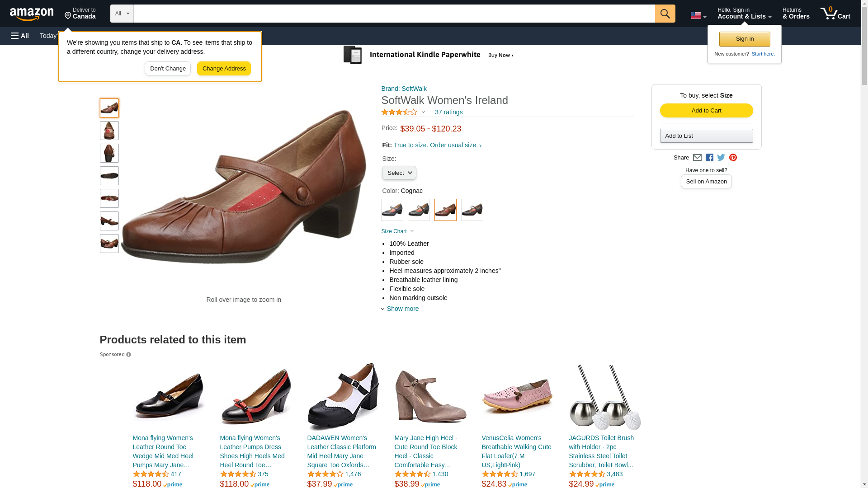Select the Cognac color swatch
This screenshot has width=868, height=488.
[x=445, y=210]
